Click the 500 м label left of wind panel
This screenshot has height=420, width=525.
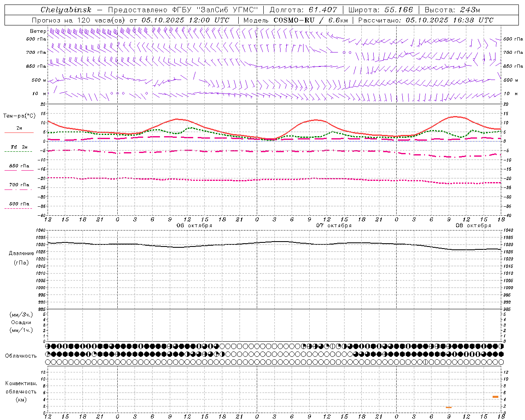click(x=39, y=80)
